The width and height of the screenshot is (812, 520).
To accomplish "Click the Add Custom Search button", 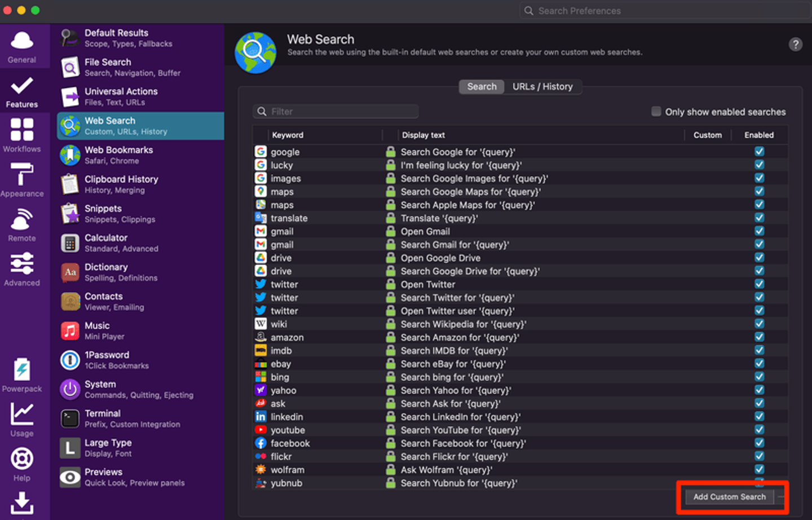I will pyautogui.click(x=729, y=497).
